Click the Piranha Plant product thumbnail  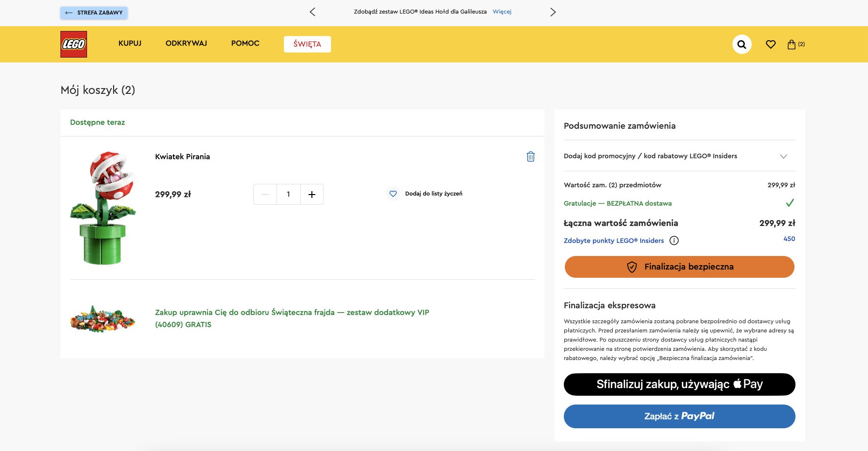103,208
